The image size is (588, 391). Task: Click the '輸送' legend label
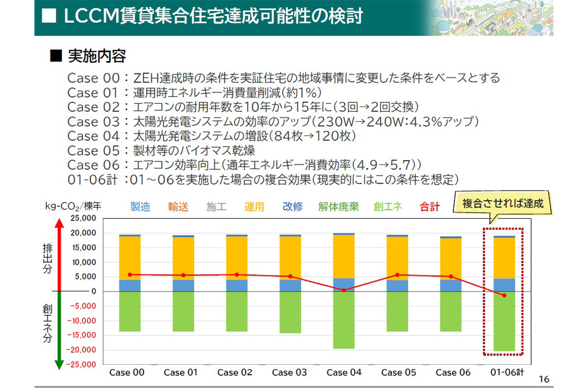click(x=178, y=207)
